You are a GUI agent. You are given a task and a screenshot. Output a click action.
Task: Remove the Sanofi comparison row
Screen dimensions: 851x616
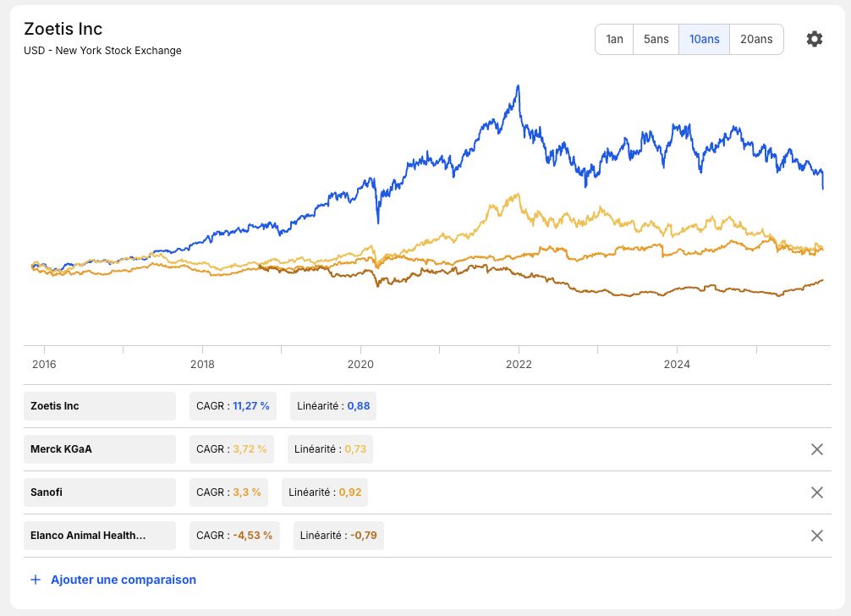[817, 492]
